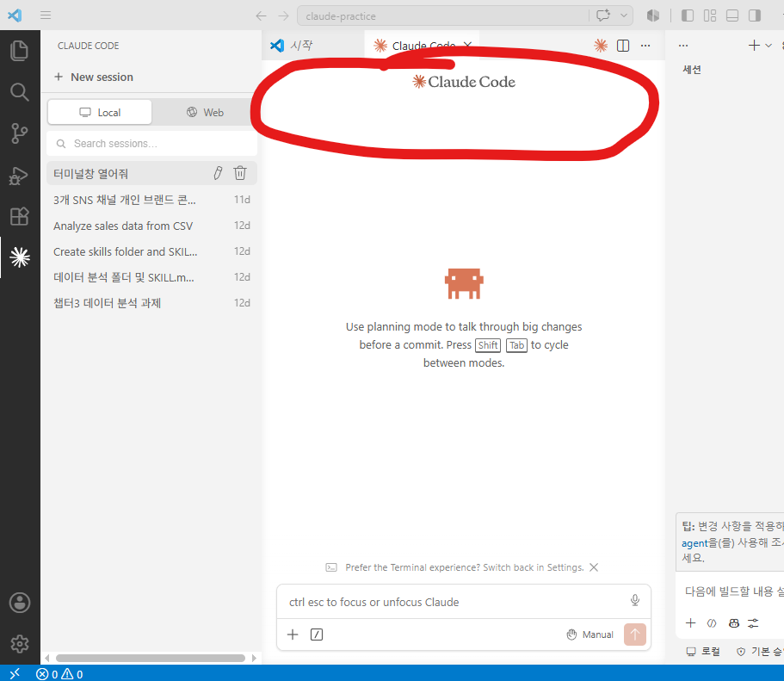Select the Claude Code editor tab

click(x=423, y=46)
